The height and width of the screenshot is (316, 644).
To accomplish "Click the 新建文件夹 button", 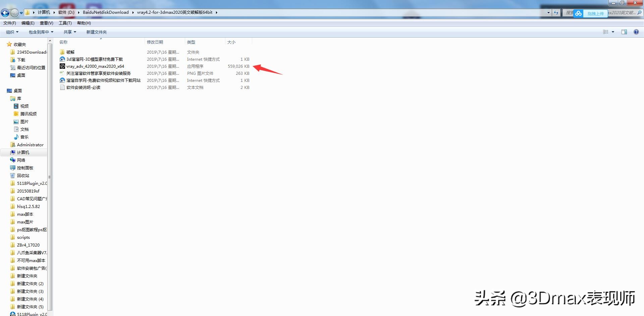I will pos(97,32).
